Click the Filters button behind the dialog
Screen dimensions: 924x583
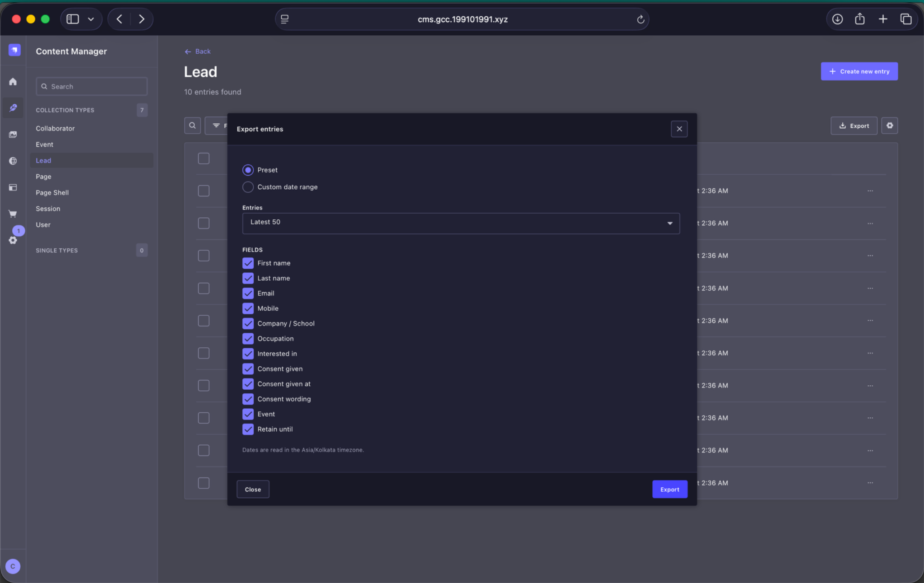(217, 126)
